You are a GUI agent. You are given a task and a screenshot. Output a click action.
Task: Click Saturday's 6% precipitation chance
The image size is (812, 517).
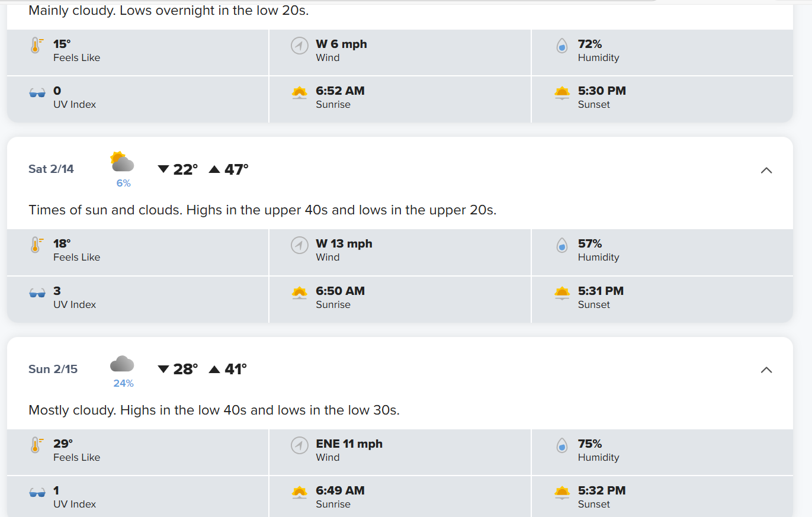123,184
